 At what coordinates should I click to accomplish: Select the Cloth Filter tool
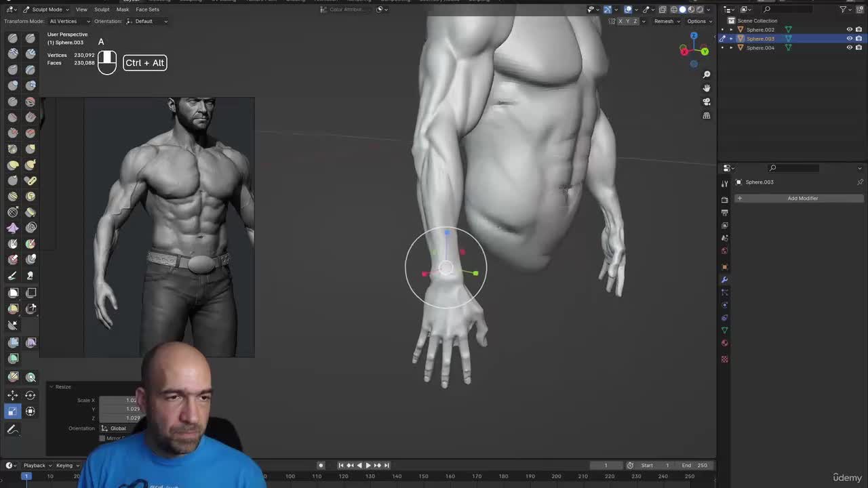31,342
